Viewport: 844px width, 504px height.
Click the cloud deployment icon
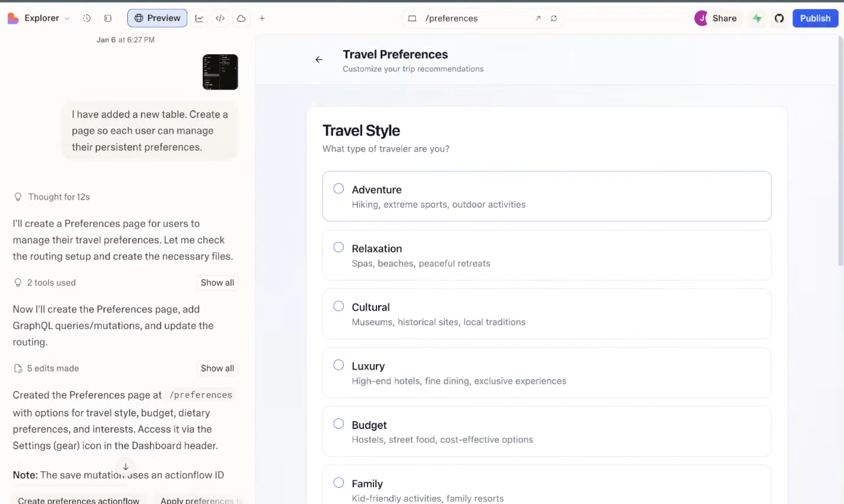[241, 18]
